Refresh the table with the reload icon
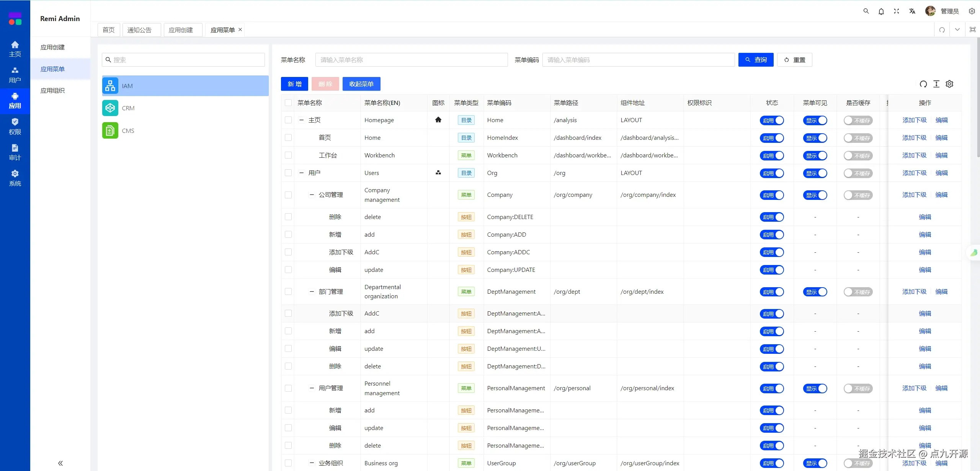This screenshot has height=471, width=980. click(x=923, y=84)
